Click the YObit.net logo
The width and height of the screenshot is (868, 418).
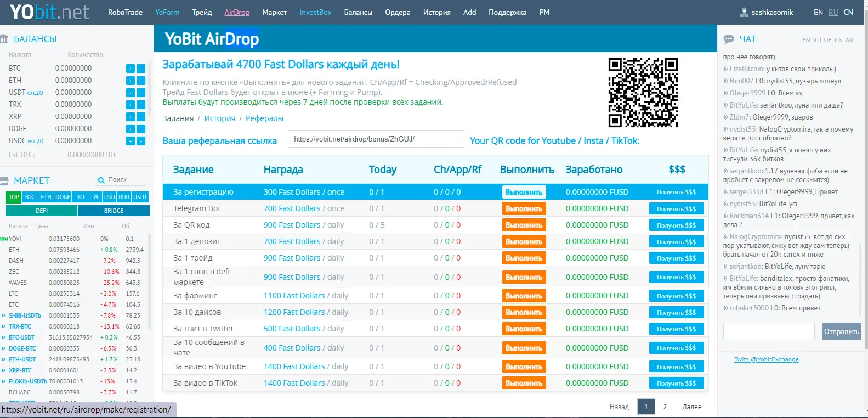49,12
